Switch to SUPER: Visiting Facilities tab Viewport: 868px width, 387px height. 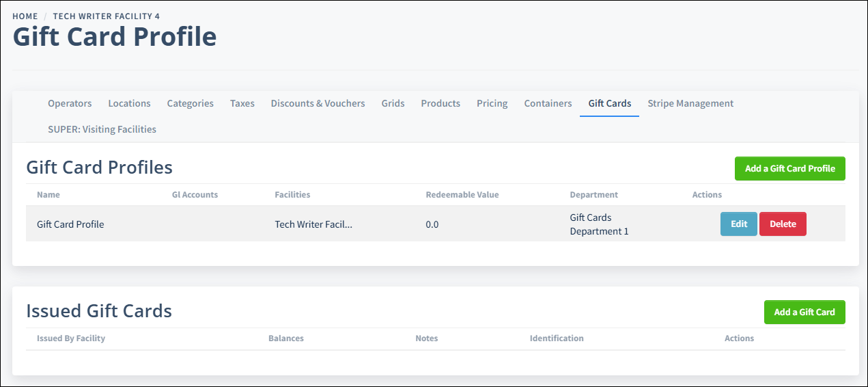(102, 129)
